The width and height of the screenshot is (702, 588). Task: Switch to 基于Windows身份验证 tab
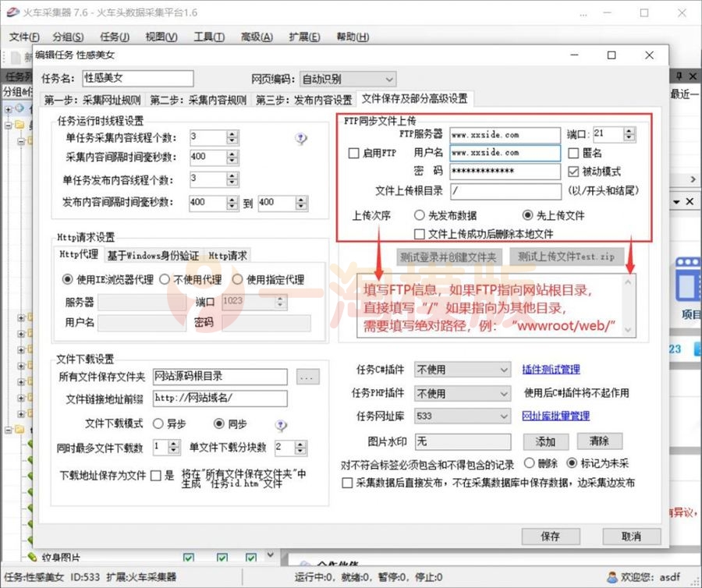coord(153,256)
